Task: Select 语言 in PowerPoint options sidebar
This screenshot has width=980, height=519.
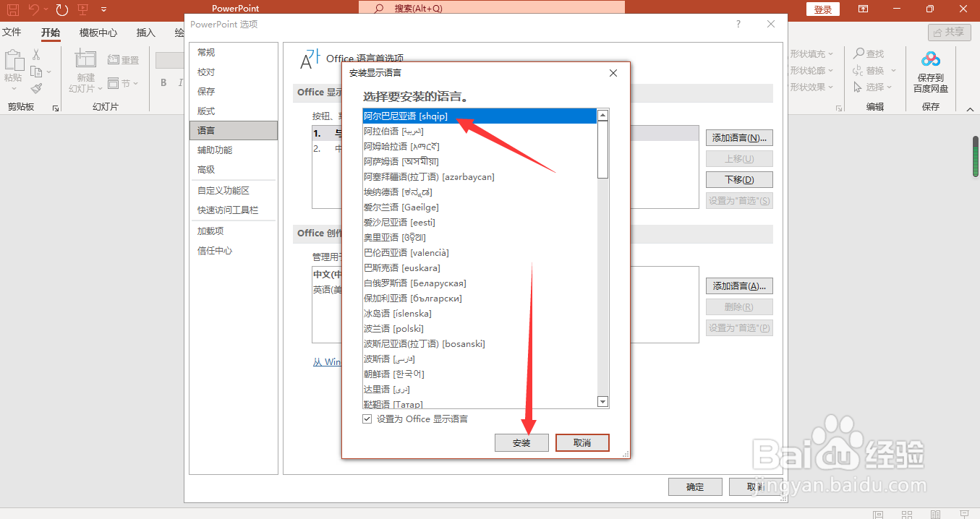Action: (234, 131)
